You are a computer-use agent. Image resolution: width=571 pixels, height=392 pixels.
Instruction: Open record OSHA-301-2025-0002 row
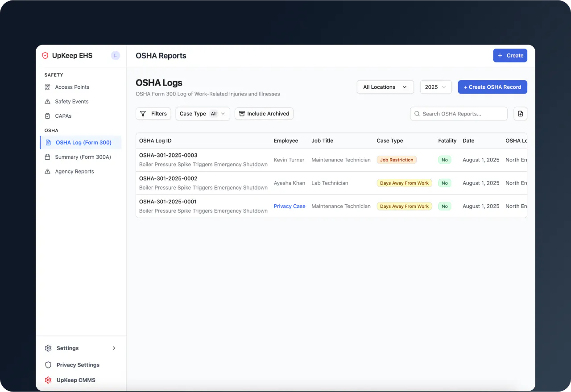coord(168,179)
